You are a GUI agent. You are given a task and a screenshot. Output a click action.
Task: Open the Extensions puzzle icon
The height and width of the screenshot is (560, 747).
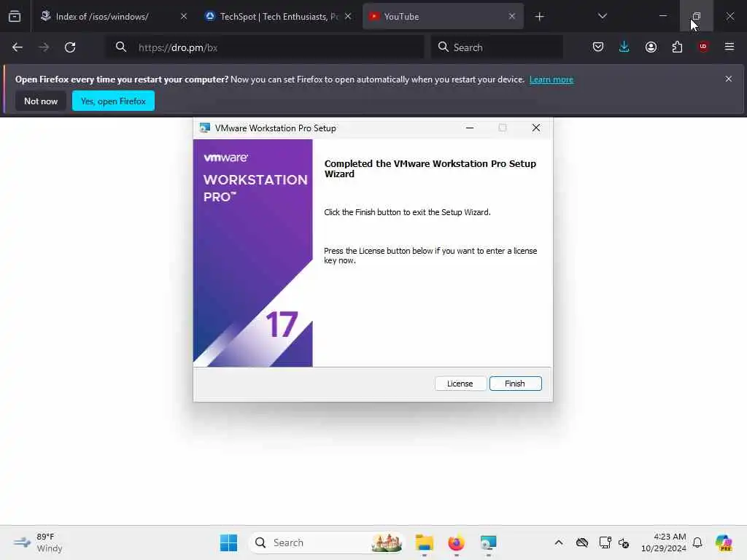click(677, 47)
